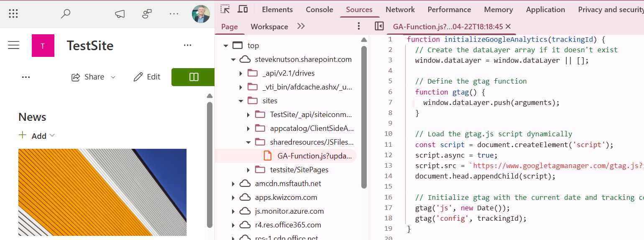Close the GA-Function.js file tab

508,26
